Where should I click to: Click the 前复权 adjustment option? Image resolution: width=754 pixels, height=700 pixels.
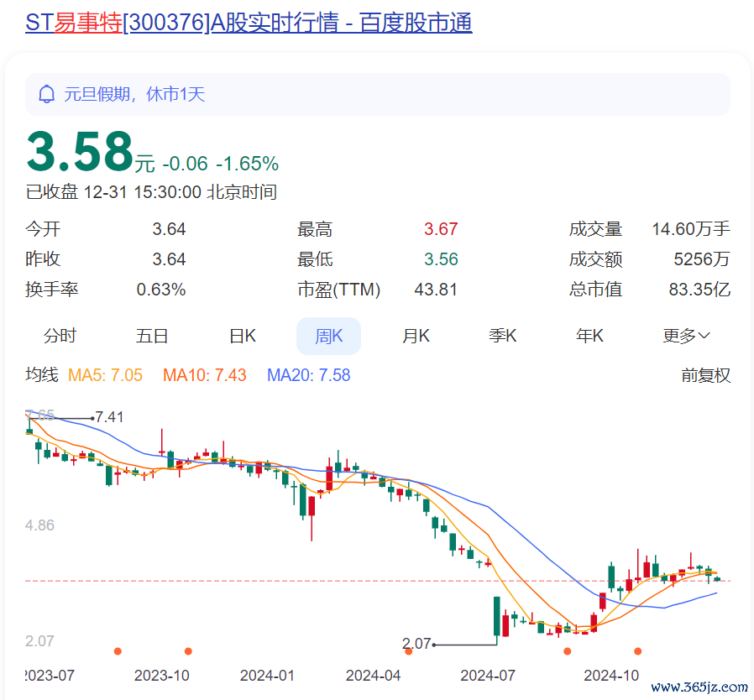click(705, 375)
